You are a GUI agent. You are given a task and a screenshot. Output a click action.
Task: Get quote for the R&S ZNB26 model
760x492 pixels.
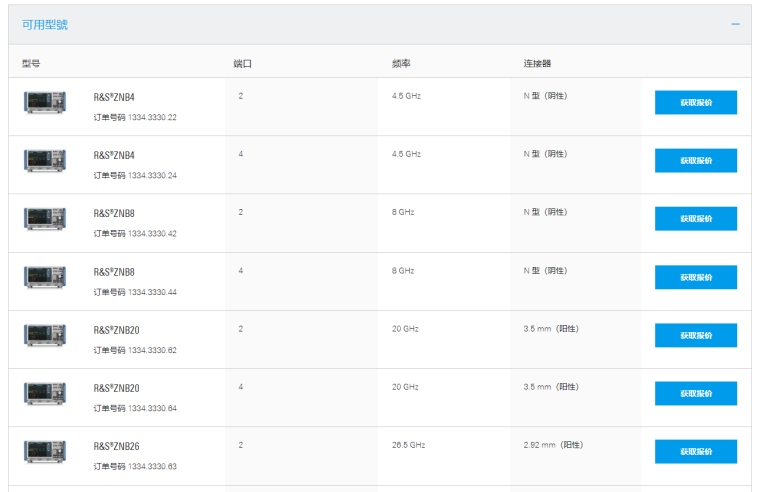(695, 451)
